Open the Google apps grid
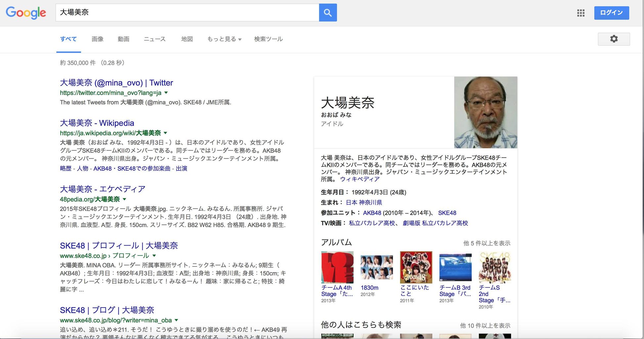Screen dimensions: 644x339 [581, 13]
